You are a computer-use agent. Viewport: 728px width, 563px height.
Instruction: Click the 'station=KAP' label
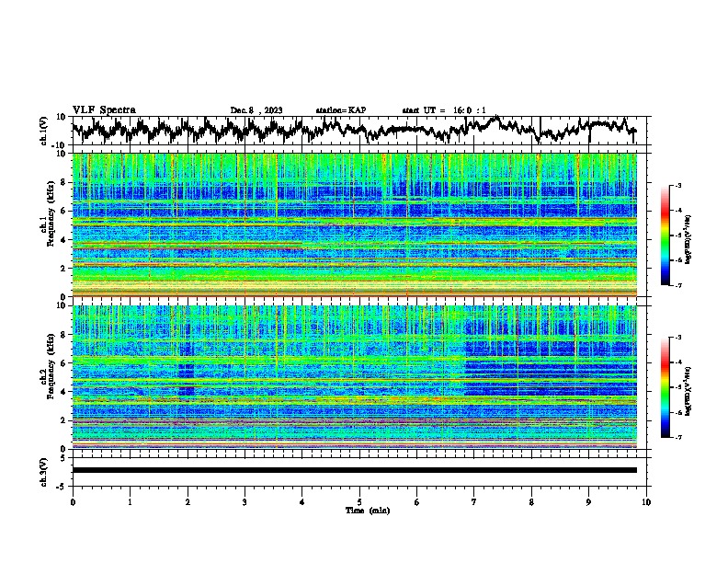pyautogui.click(x=341, y=110)
